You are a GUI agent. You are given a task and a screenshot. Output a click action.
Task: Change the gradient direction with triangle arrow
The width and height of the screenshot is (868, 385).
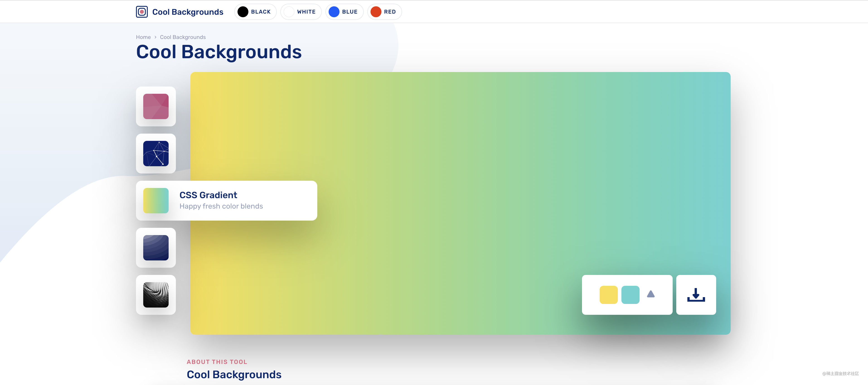(x=651, y=294)
